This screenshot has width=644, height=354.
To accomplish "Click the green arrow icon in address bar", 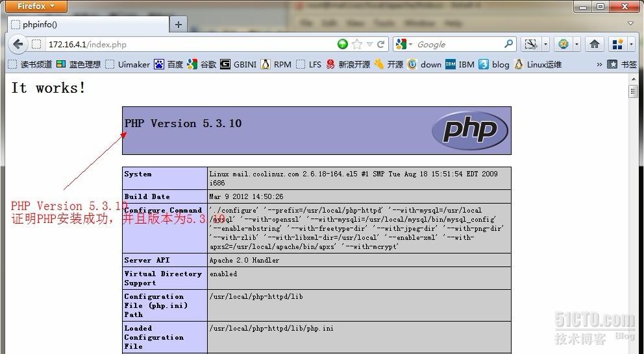I will coord(343,44).
